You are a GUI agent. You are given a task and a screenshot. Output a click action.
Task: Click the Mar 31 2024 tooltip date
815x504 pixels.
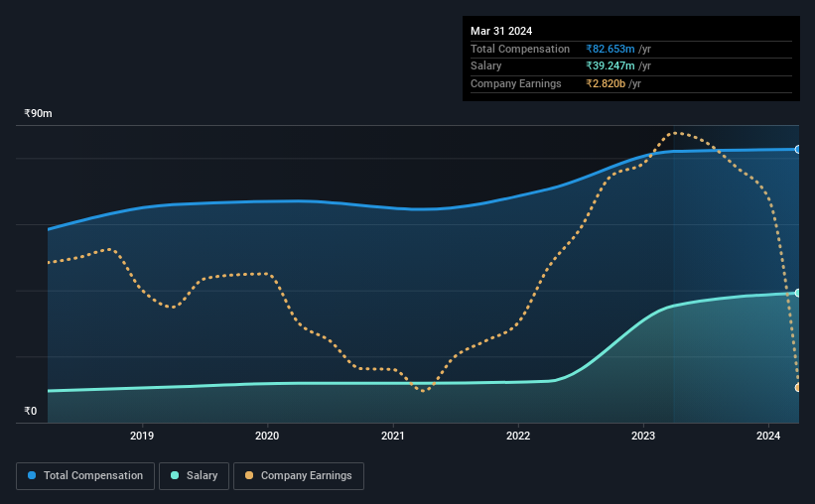pyautogui.click(x=501, y=31)
